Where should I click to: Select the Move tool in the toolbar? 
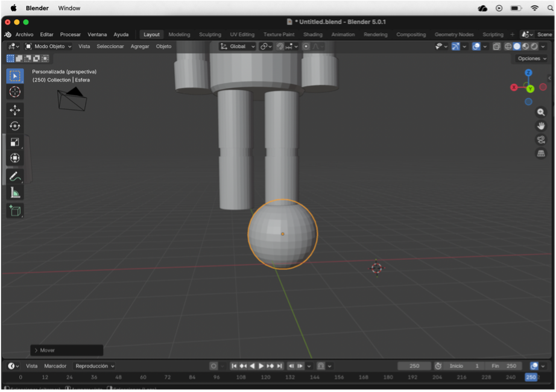pyautogui.click(x=15, y=110)
